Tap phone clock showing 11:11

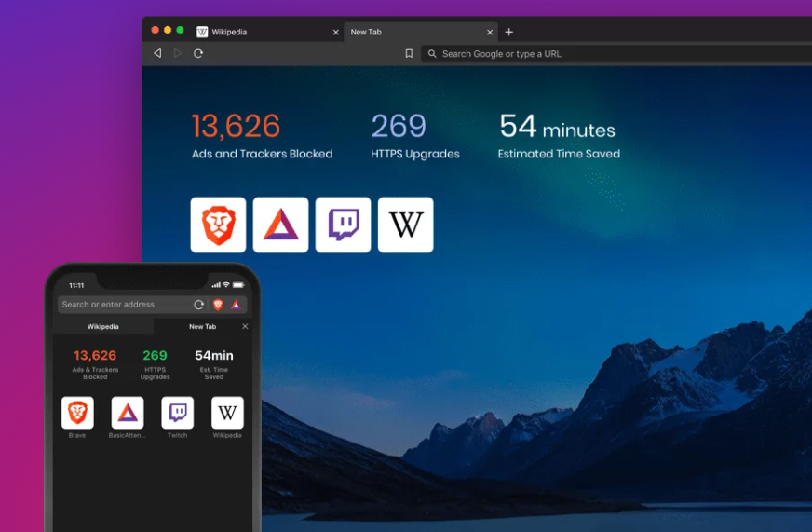coord(76,285)
